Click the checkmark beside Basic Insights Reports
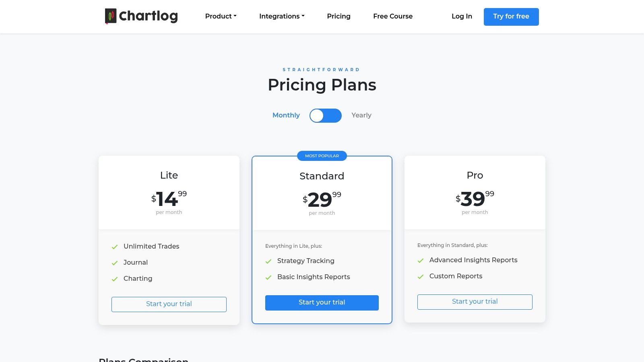Viewport: 644px width, 362px height. click(268, 277)
